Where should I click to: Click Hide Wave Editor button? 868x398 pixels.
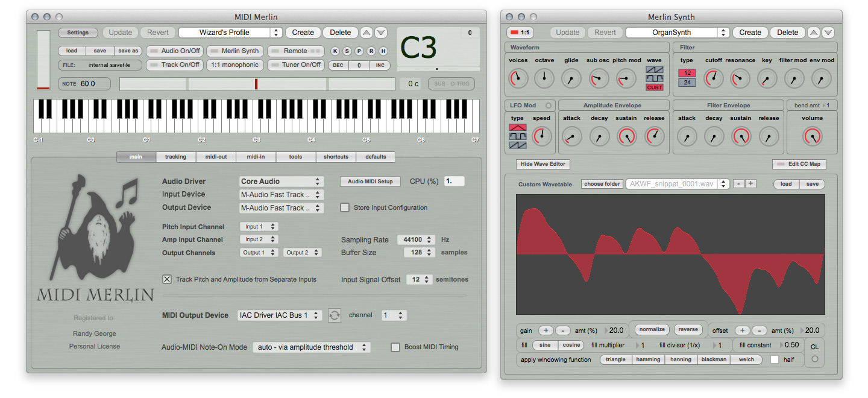(x=543, y=164)
